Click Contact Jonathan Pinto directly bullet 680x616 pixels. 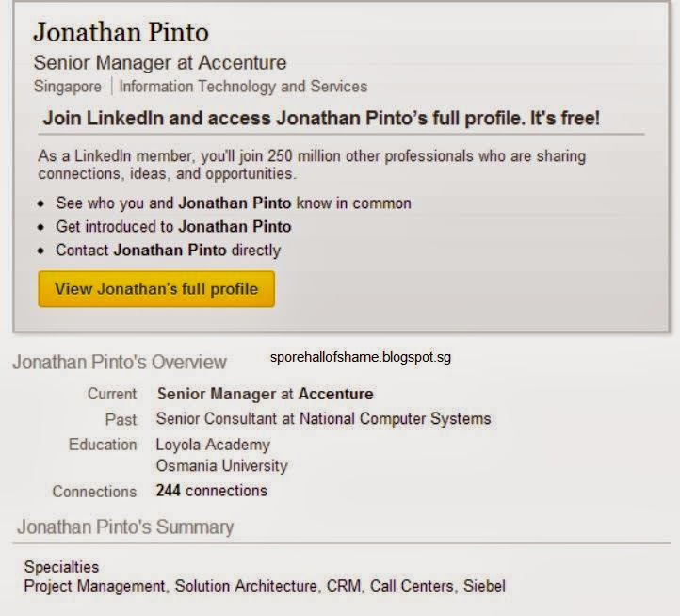click(168, 251)
